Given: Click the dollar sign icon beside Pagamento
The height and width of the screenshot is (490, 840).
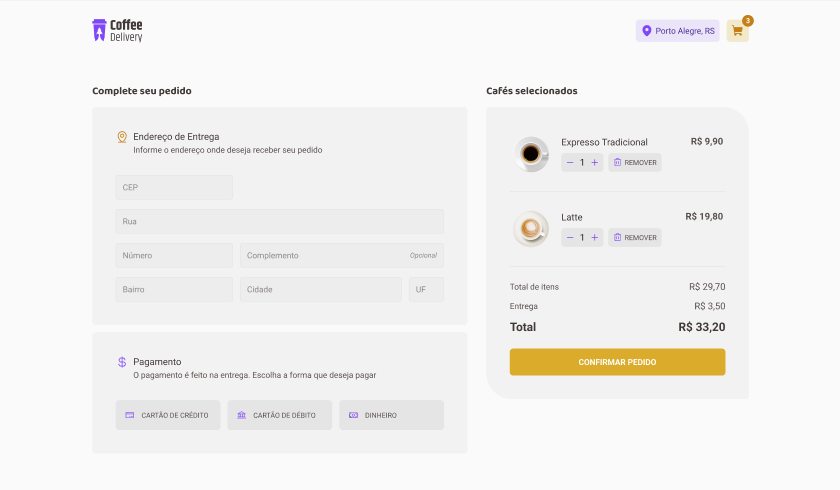Looking at the screenshot, I should (122, 362).
